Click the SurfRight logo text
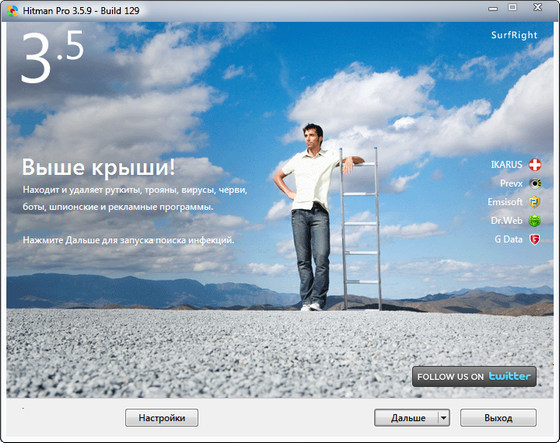The height and width of the screenshot is (443, 560). point(514,35)
